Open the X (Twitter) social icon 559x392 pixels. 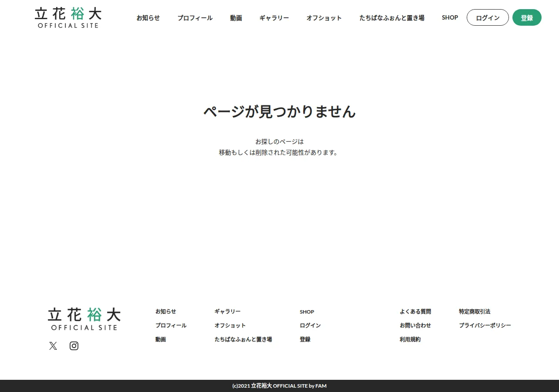[x=53, y=346]
